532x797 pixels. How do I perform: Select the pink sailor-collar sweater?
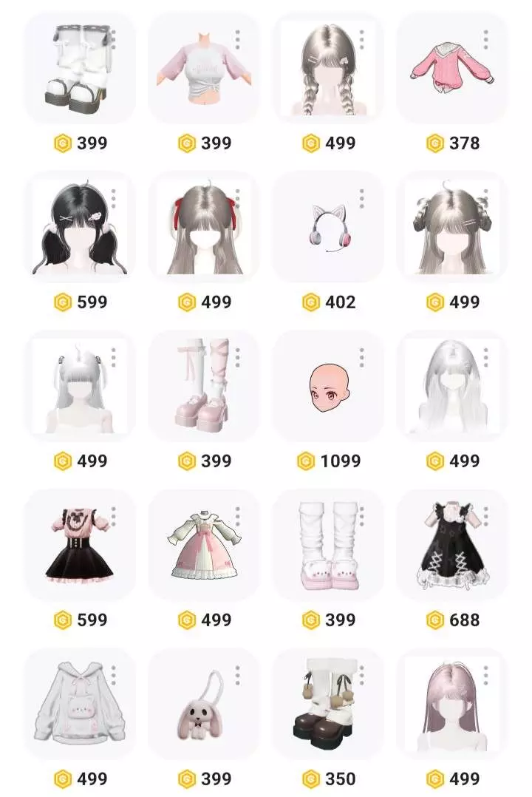pos(452,67)
